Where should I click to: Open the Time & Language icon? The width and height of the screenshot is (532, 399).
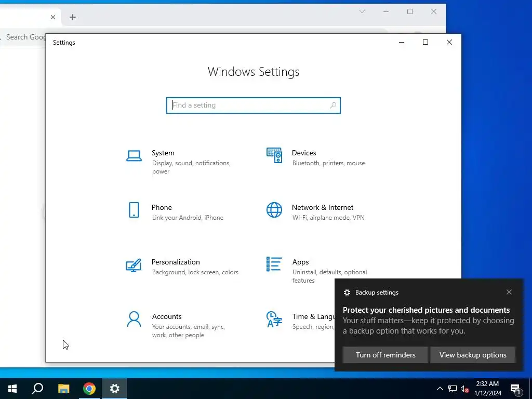point(274,319)
